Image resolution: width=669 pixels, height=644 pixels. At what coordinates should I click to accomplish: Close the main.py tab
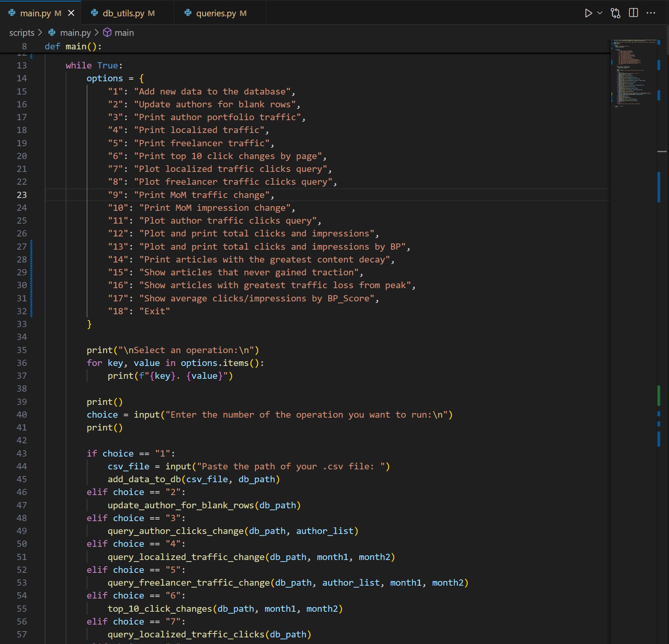pyautogui.click(x=71, y=13)
